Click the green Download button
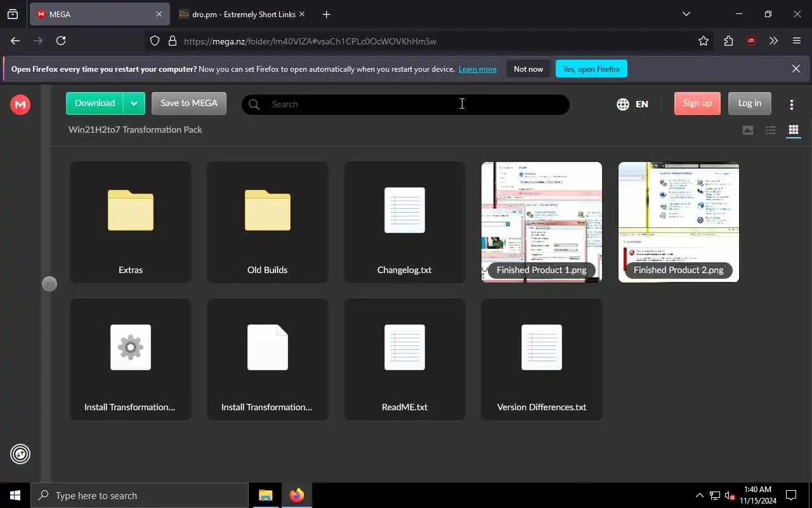The image size is (812, 508). tap(95, 104)
